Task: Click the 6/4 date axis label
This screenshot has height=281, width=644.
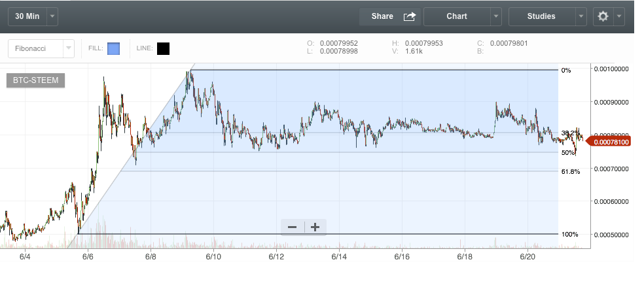Action: click(25, 256)
